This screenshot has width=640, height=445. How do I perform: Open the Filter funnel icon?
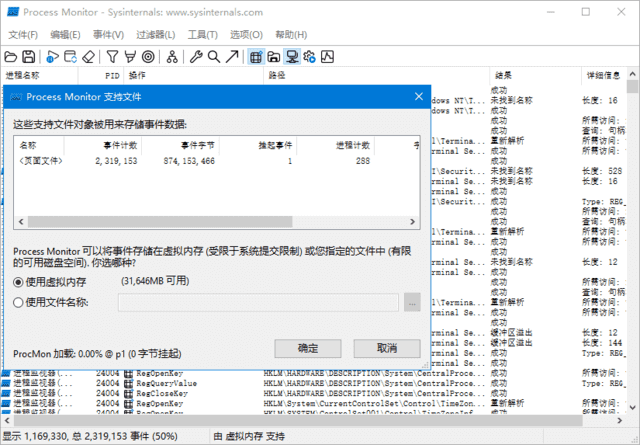click(112, 57)
